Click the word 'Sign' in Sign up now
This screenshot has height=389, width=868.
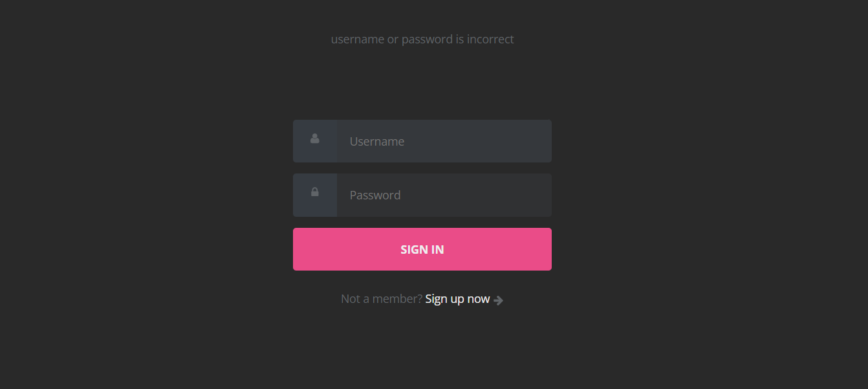437,299
